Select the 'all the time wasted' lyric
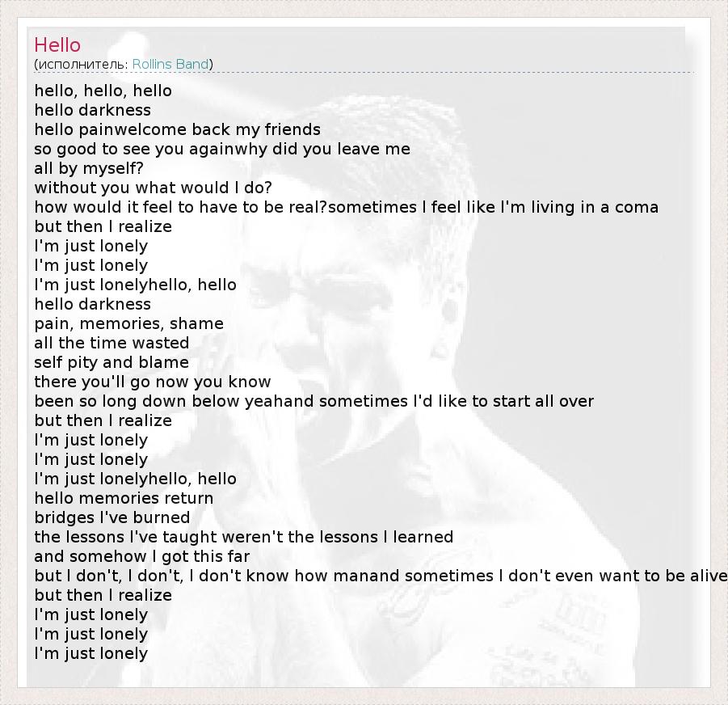The width and height of the screenshot is (728, 705). pos(112,343)
